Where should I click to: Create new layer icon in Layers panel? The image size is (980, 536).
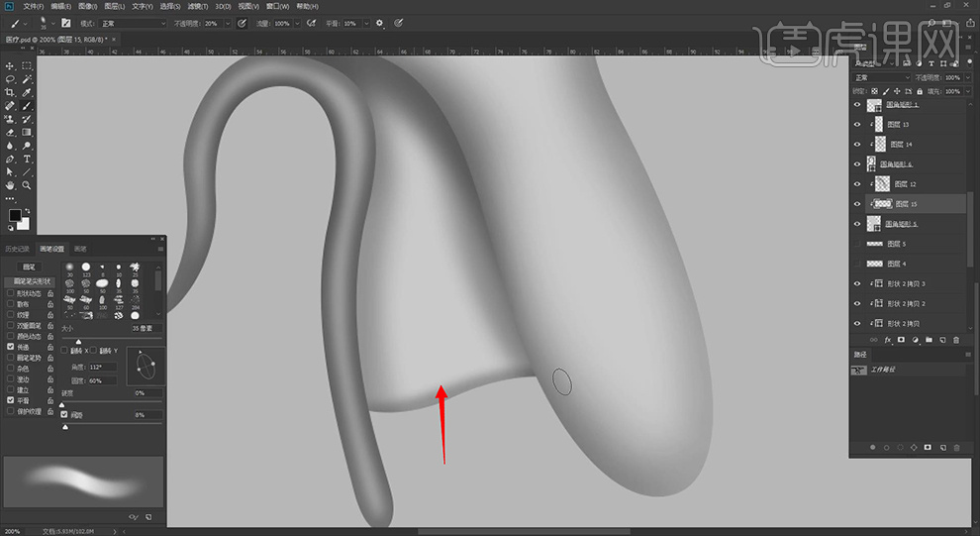point(942,340)
